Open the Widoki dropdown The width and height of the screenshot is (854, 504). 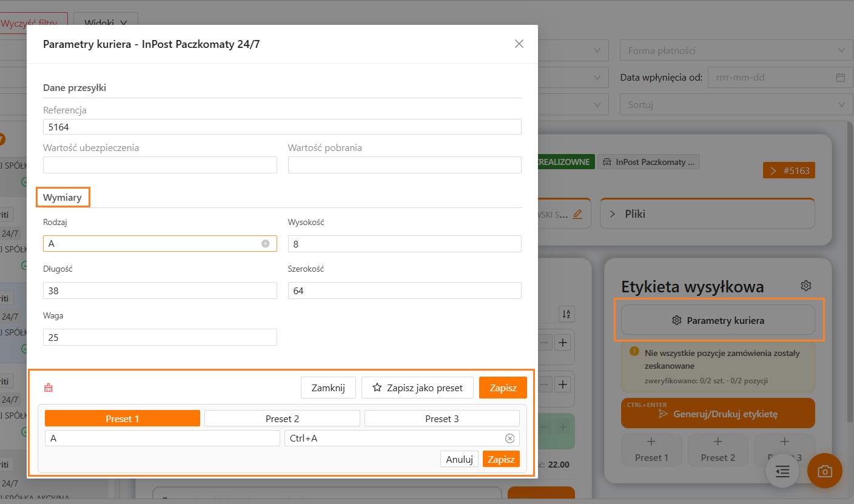(x=106, y=23)
